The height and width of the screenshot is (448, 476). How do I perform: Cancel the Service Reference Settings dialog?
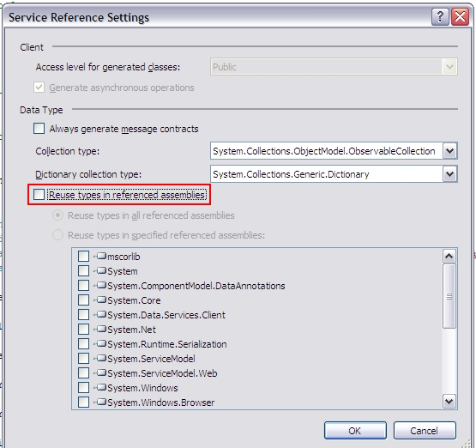(x=425, y=430)
